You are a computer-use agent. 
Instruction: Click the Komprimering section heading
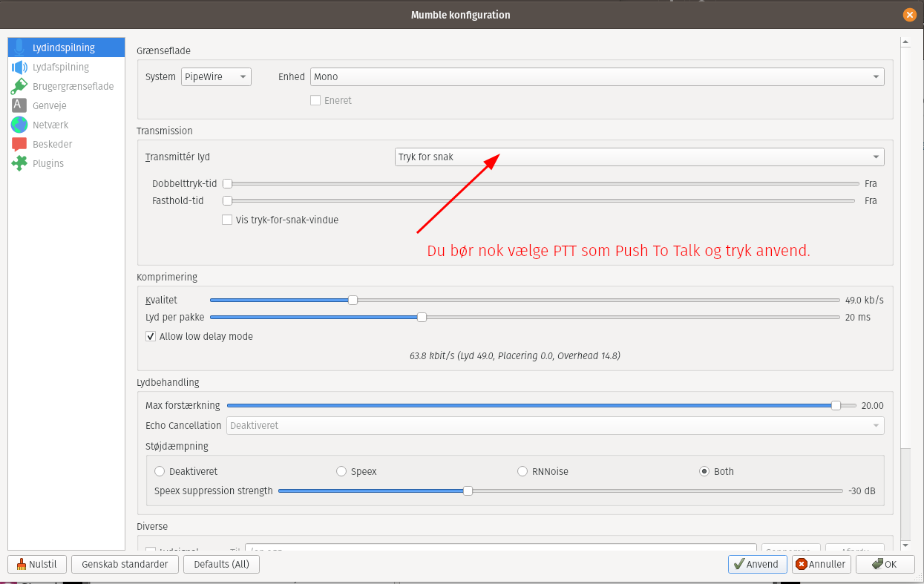(x=167, y=277)
